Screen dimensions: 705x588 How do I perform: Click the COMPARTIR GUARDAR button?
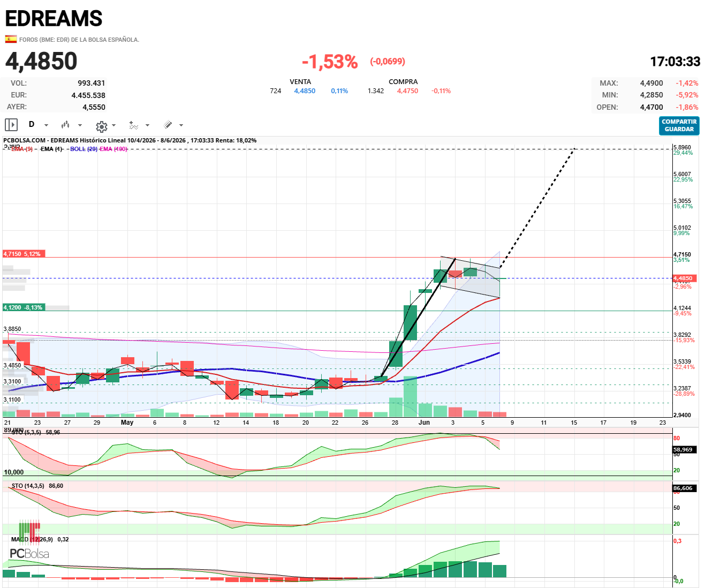point(679,125)
